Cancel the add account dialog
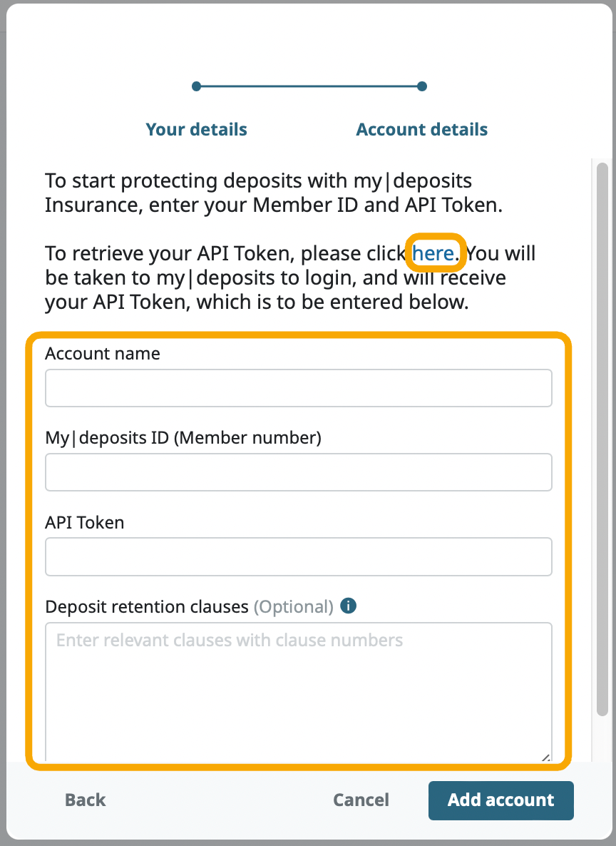Screen dimensions: 616x846 coord(361,800)
